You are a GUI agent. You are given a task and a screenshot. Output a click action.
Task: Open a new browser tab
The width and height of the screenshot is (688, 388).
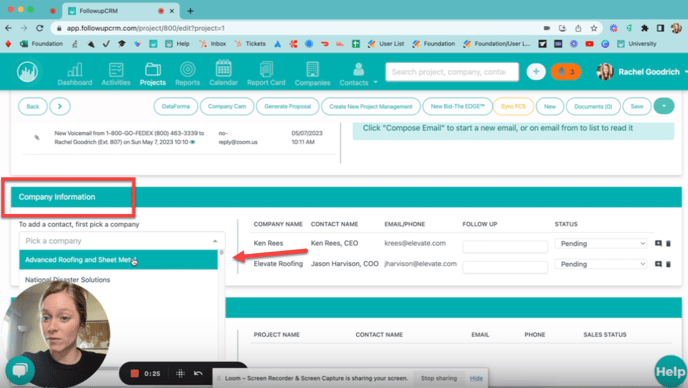click(x=190, y=11)
